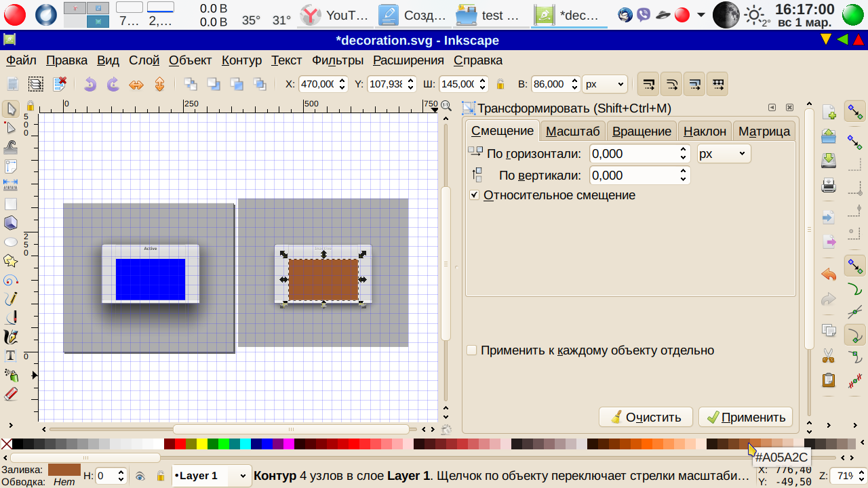
Task: Toggle the width/height ratio lock
Action: click(500, 85)
